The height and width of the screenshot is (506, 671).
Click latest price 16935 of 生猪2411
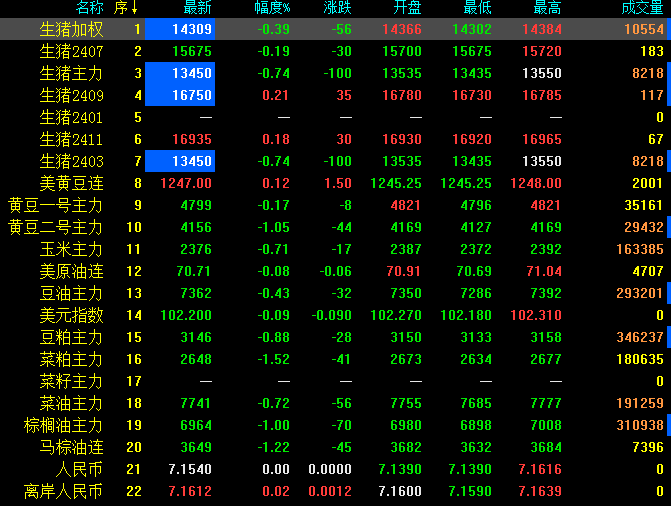(192, 140)
